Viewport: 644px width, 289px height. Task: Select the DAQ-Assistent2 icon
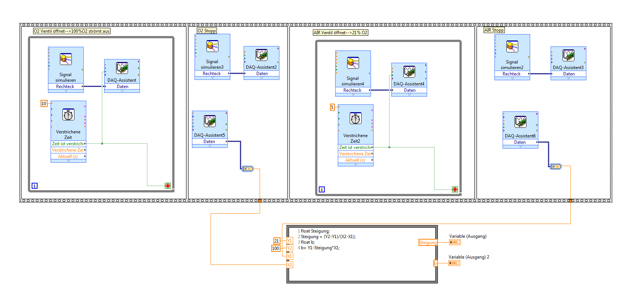tap(262, 55)
